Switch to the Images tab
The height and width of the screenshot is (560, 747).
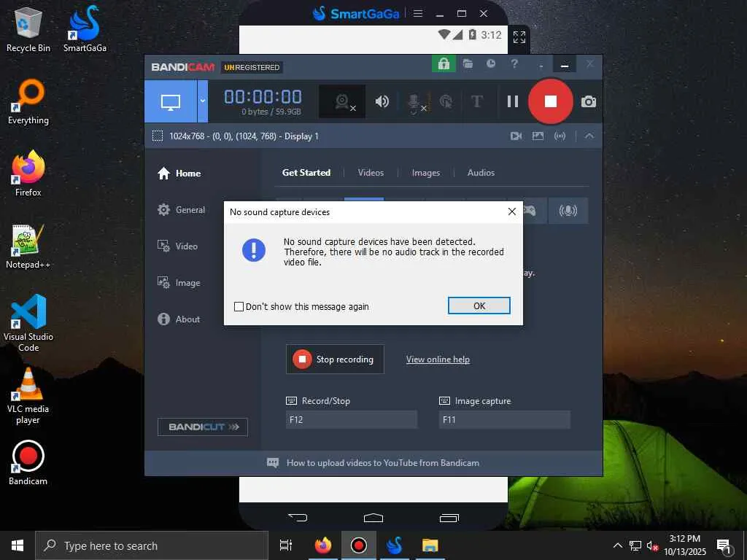click(x=426, y=172)
